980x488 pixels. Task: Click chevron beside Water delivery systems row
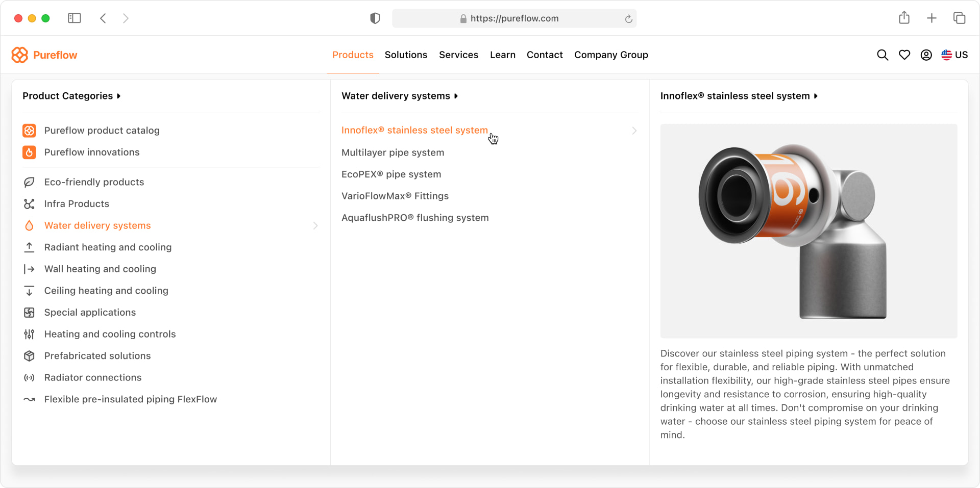pyautogui.click(x=315, y=225)
